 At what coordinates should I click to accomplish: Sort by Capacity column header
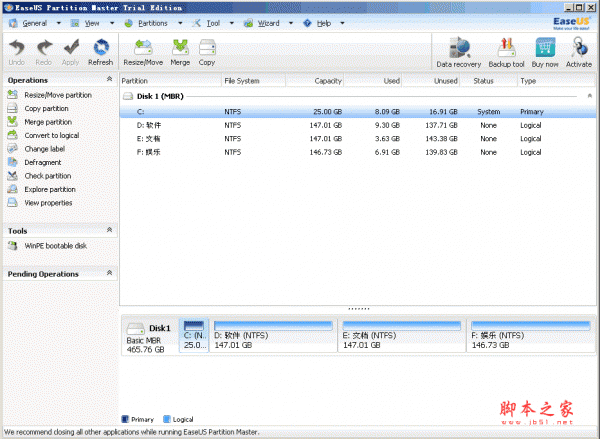click(315, 81)
